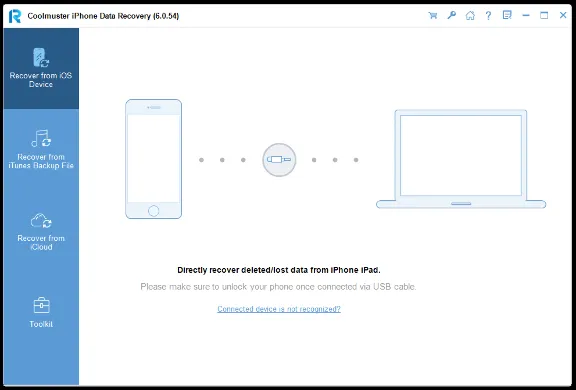The width and height of the screenshot is (576, 390).
Task: Click the USB cable connector icon
Action: (279, 160)
